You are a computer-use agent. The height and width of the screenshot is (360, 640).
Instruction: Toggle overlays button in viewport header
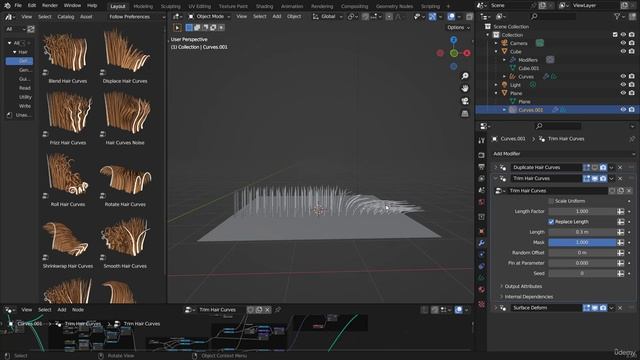coord(451,17)
